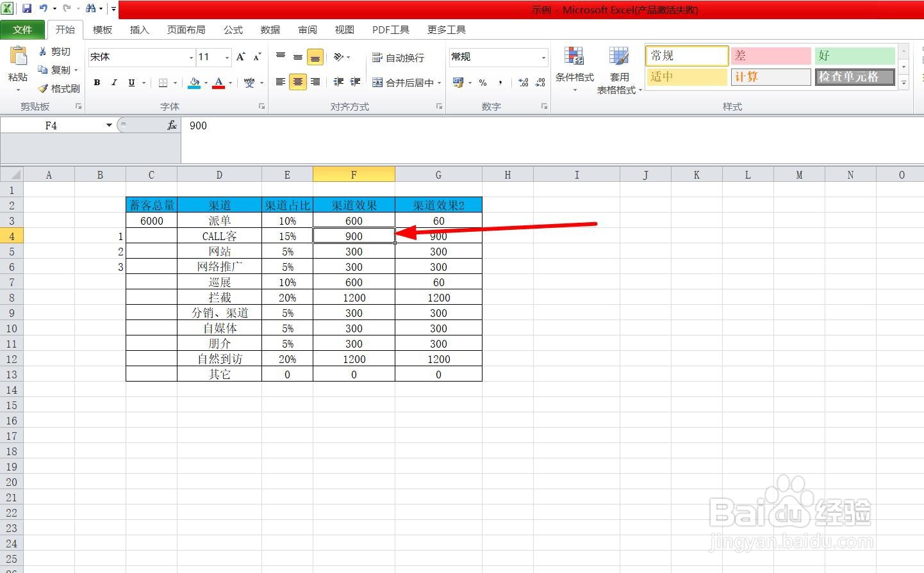Viewport: 924px width, 573px height.
Task: Select the 检查单元格 cell style swatch
Action: click(855, 77)
